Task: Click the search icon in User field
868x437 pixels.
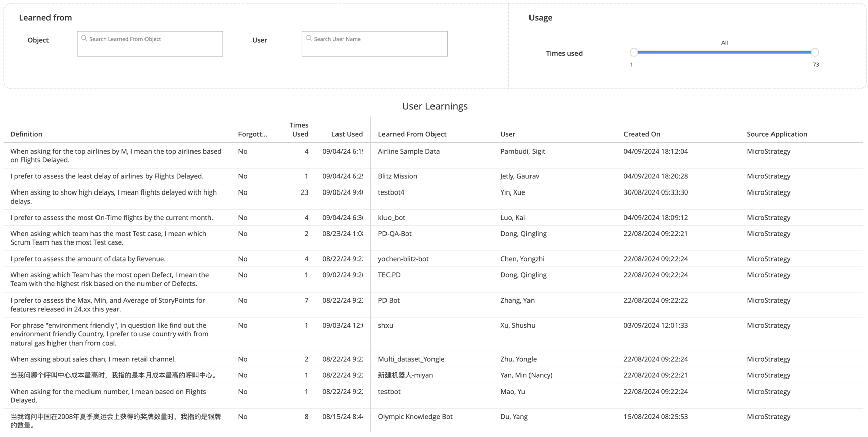Action: [x=309, y=38]
